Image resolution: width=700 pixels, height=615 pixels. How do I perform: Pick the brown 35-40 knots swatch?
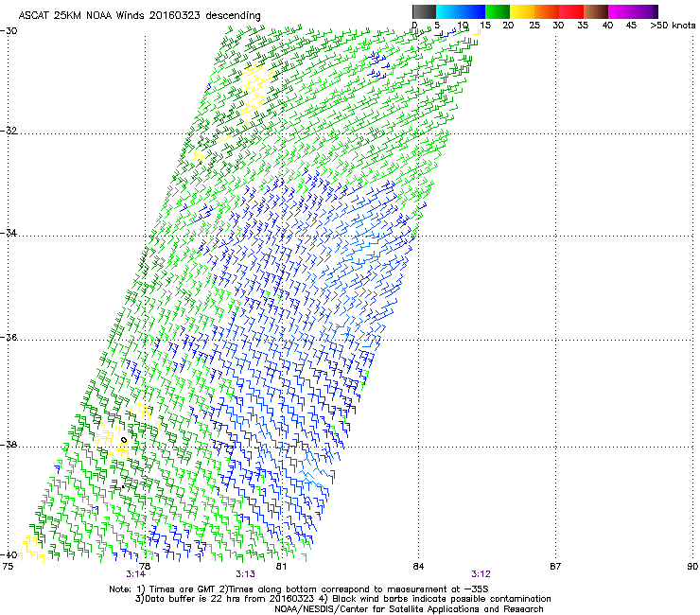(x=596, y=11)
